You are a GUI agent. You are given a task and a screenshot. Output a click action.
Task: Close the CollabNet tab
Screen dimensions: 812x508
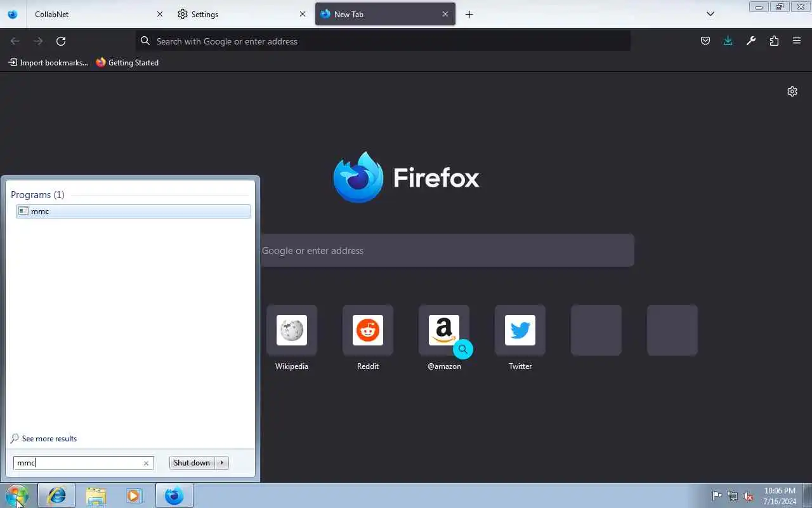tap(160, 14)
